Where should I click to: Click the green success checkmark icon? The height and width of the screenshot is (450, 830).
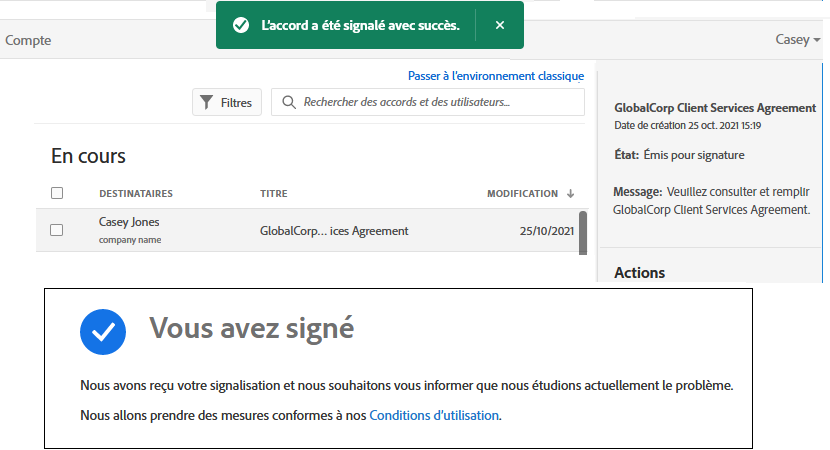241,25
